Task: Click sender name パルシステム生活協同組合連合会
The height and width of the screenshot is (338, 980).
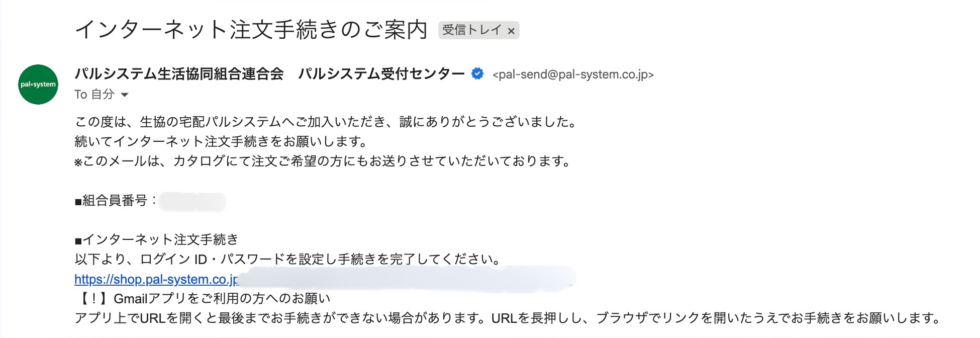Action: 179,74
